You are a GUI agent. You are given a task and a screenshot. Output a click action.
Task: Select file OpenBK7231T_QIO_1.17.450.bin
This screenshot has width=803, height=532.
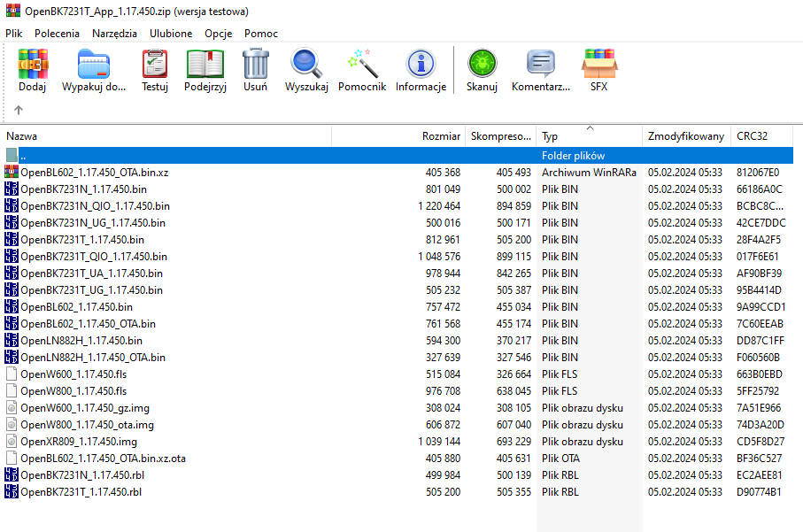click(94, 257)
